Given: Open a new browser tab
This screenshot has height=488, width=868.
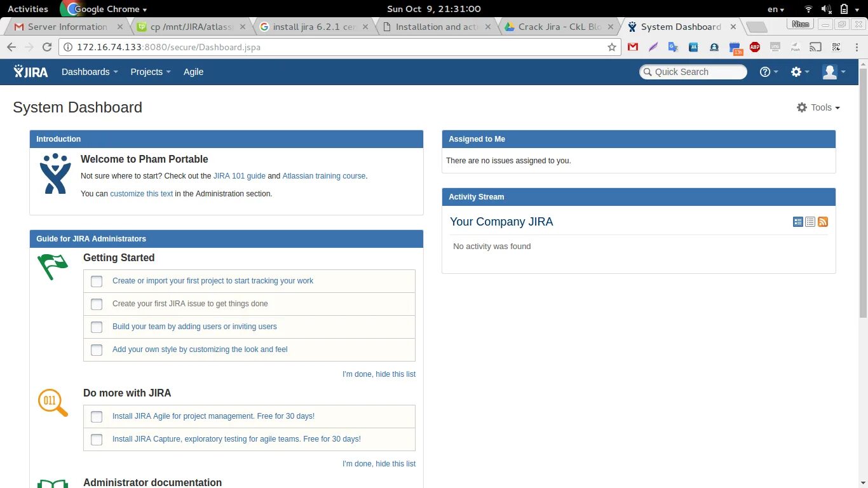Looking at the screenshot, I should coord(756,27).
